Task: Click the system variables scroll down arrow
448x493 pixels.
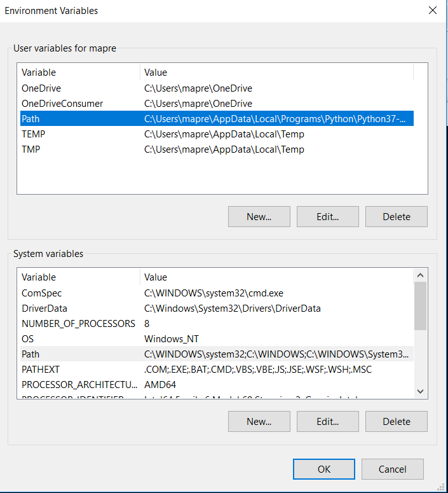Action: [420, 391]
